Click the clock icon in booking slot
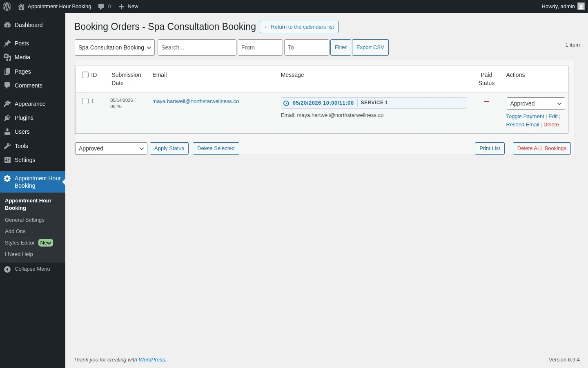Image resolution: width=588 pixels, height=368 pixels. tap(286, 103)
